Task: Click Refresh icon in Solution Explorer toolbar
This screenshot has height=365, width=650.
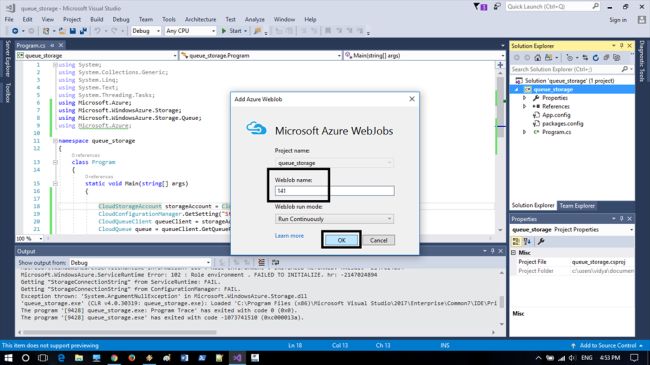Action: 596,58
